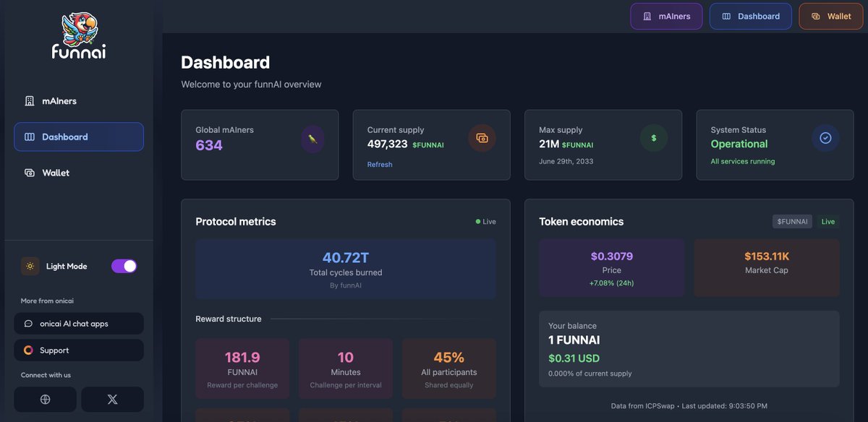Refresh the current supply value

[380, 165]
